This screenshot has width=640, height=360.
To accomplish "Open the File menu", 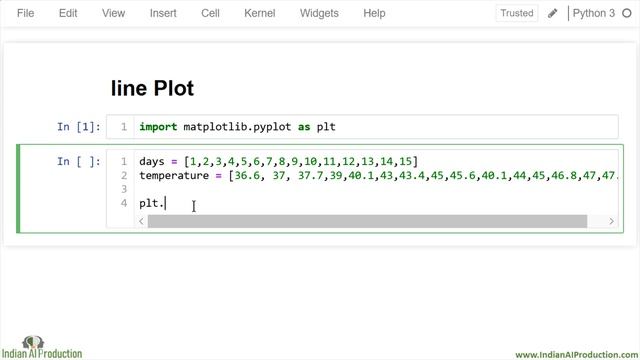I will click(x=25, y=13).
